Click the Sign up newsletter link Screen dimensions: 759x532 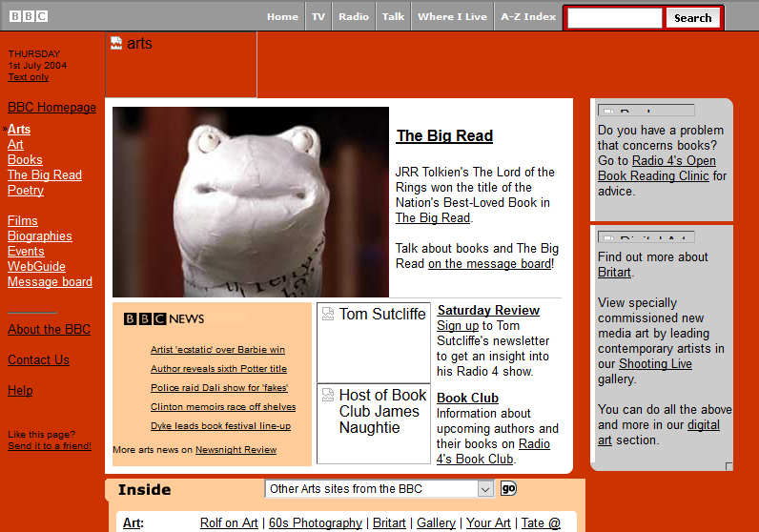click(x=458, y=326)
